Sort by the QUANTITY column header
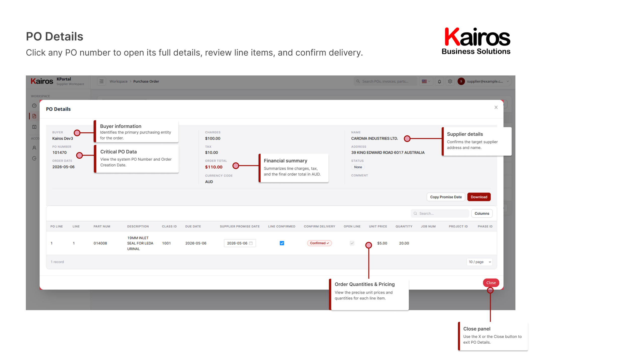Image resolution: width=643 pixels, height=364 pixels. pos(404,227)
